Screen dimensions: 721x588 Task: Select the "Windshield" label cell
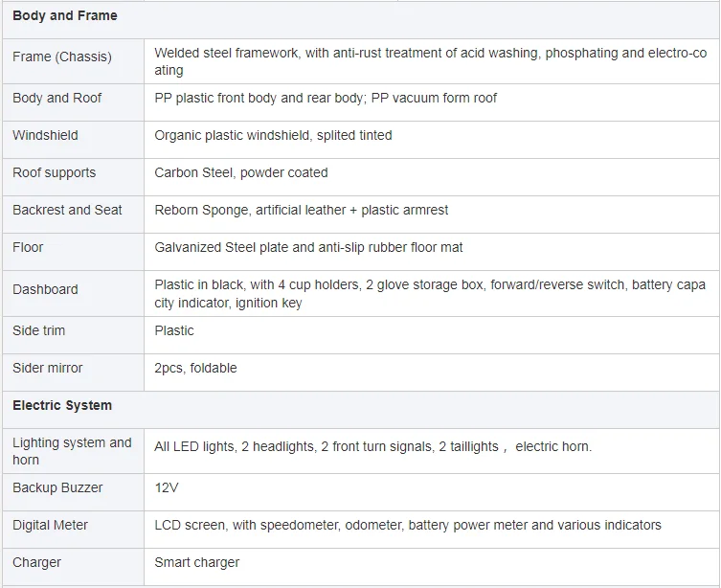pyautogui.click(x=46, y=136)
